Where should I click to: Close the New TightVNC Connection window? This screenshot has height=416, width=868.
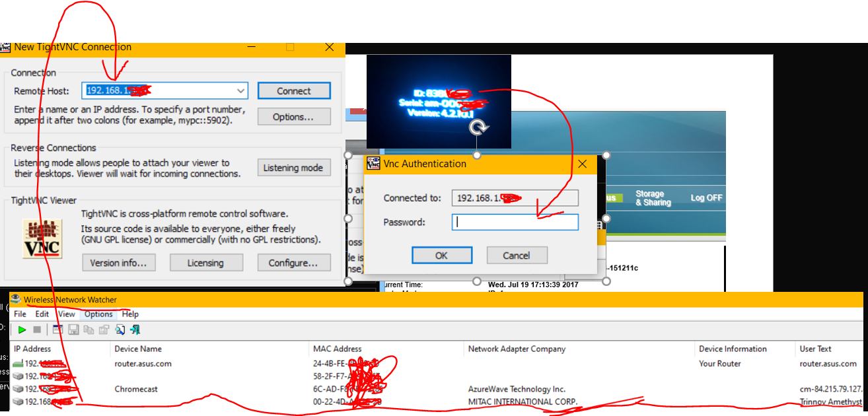pos(330,48)
